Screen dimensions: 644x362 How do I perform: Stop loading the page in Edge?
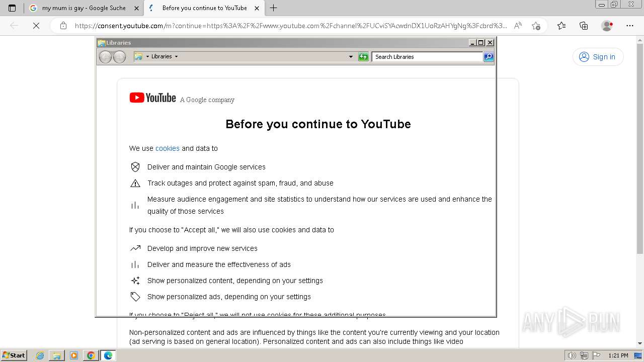click(36, 26)
